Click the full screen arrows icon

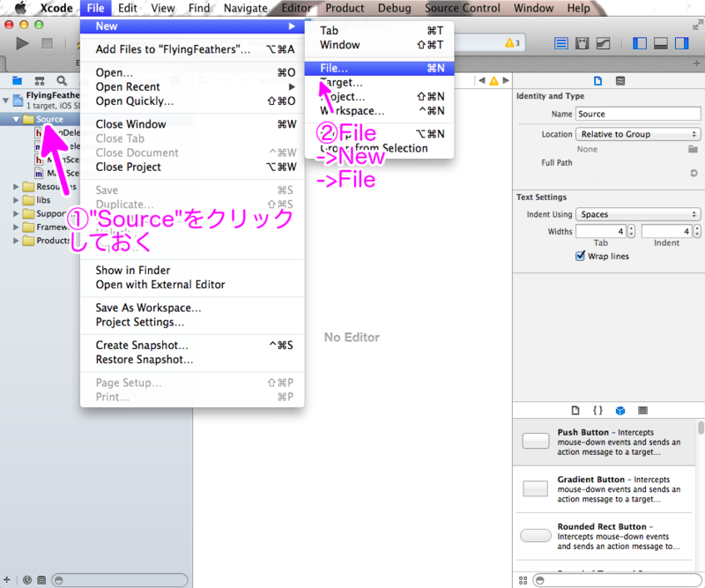pyautogui.click(x=697, y=25)
